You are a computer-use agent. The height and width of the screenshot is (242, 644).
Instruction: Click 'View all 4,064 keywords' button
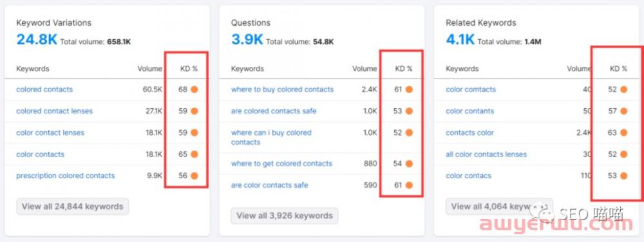click(x=500, y=207)
